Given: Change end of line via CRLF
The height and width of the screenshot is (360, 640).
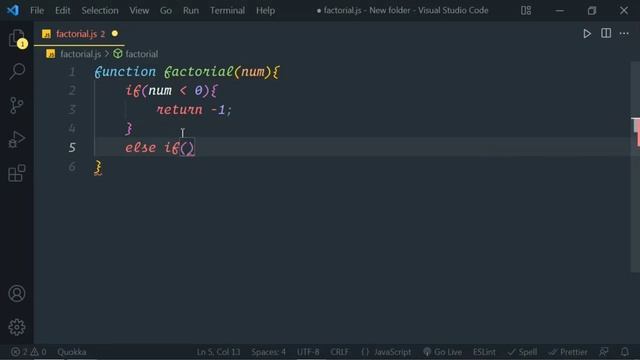Looking at the screenshot, I should click(x=340, y=352).
